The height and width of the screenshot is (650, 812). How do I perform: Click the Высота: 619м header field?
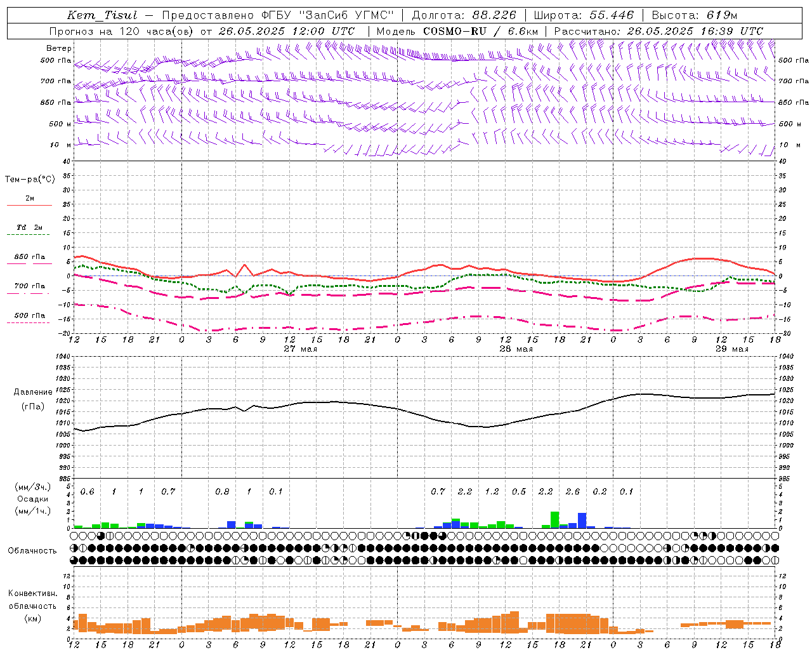click(695, 15)
